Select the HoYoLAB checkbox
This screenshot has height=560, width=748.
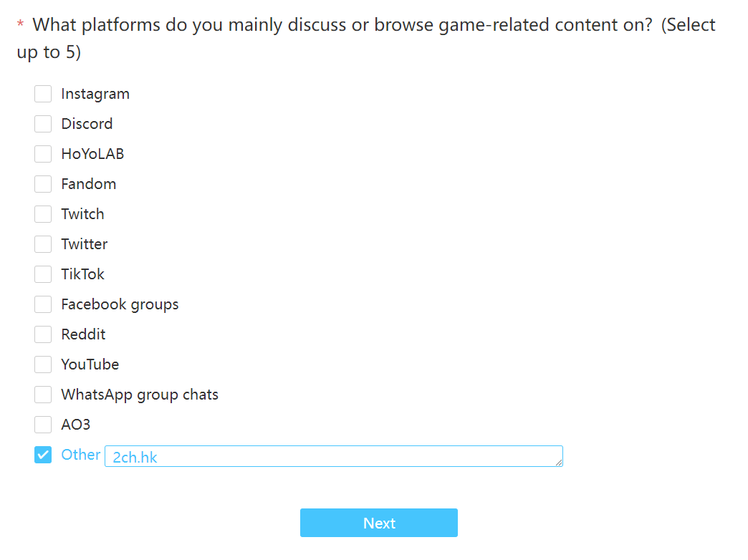pyautogui.click(x=43, y=154)
